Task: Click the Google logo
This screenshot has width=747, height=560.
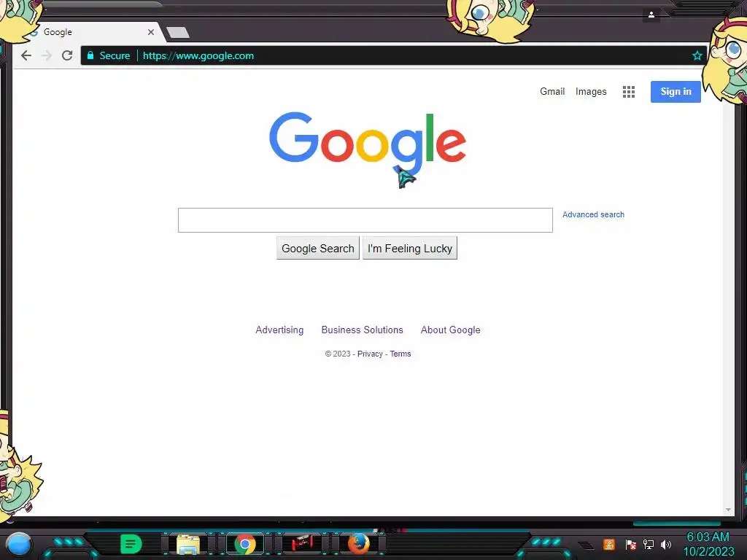Action: point(368,143)
